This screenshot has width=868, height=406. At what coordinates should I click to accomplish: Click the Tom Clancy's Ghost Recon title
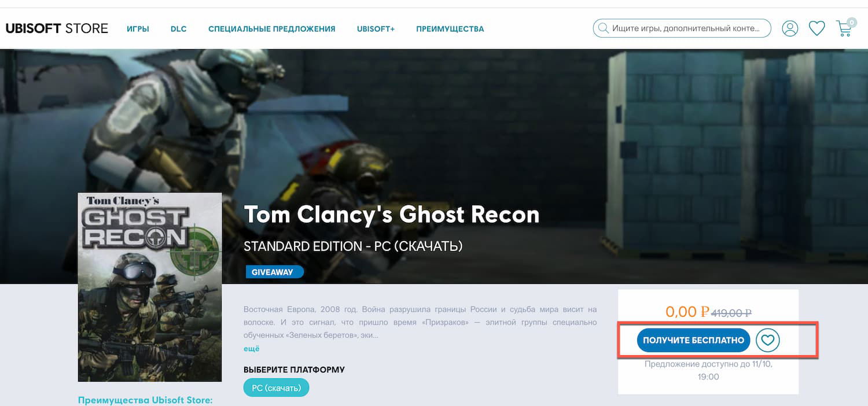pyautogui.click(x=392, y=215)
